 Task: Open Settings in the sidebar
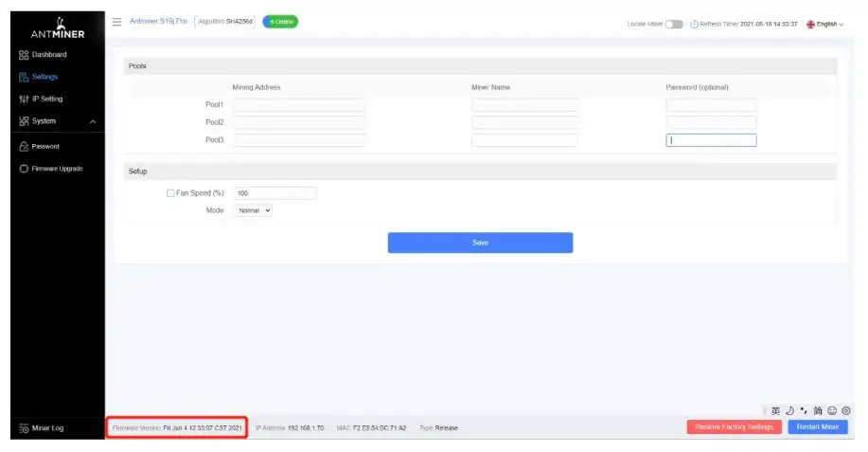tap(44, 77)
